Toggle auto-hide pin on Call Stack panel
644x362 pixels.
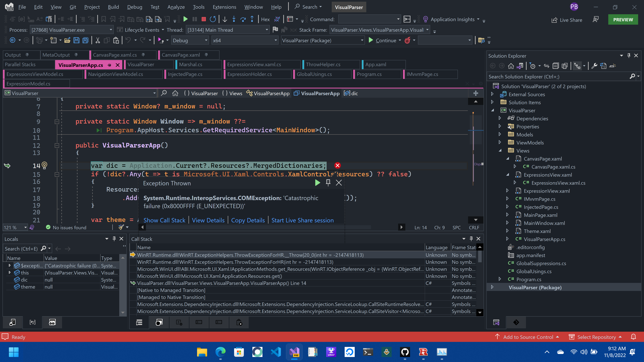point(471,239)
